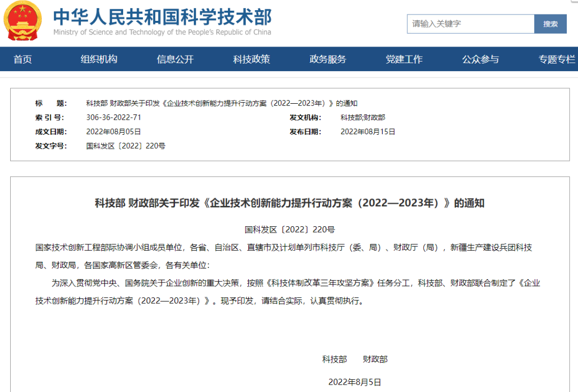Click the keyword search input field

[470, 24]
